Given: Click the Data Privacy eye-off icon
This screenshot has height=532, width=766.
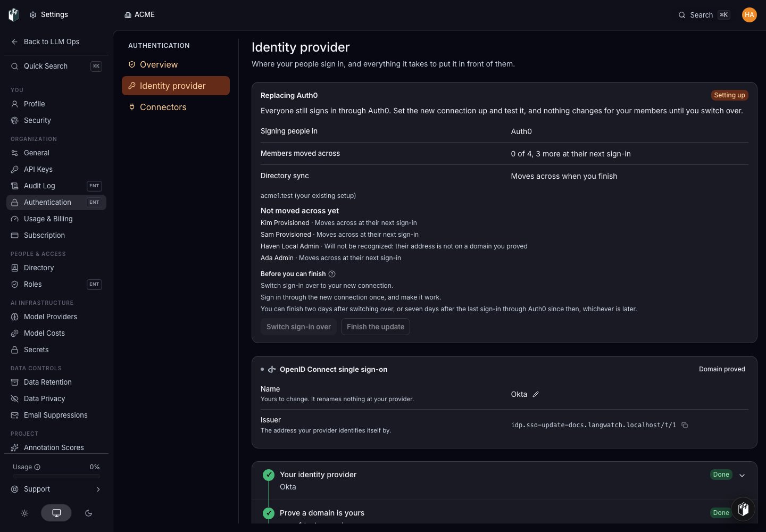Looking at the screenshot, I should (15, 399).
